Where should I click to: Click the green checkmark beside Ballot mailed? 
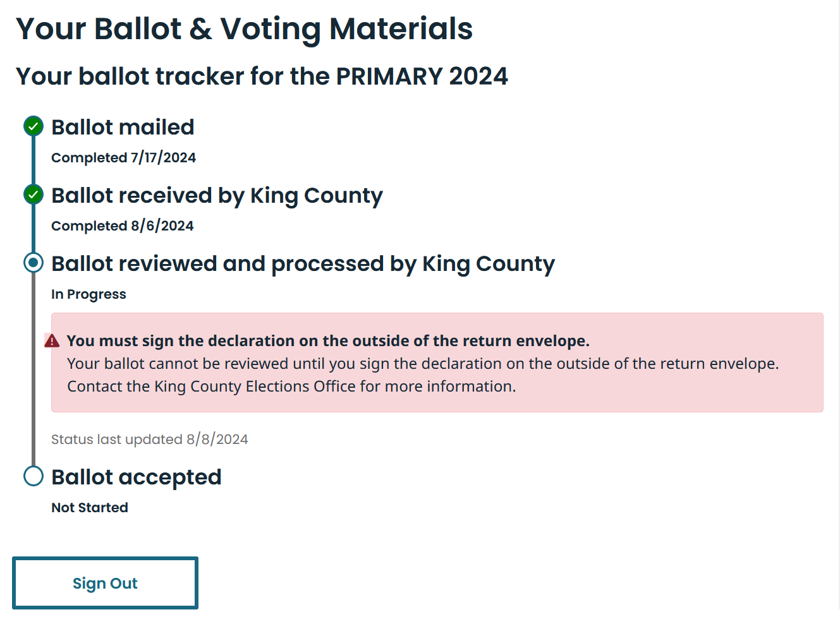(33, 126)
